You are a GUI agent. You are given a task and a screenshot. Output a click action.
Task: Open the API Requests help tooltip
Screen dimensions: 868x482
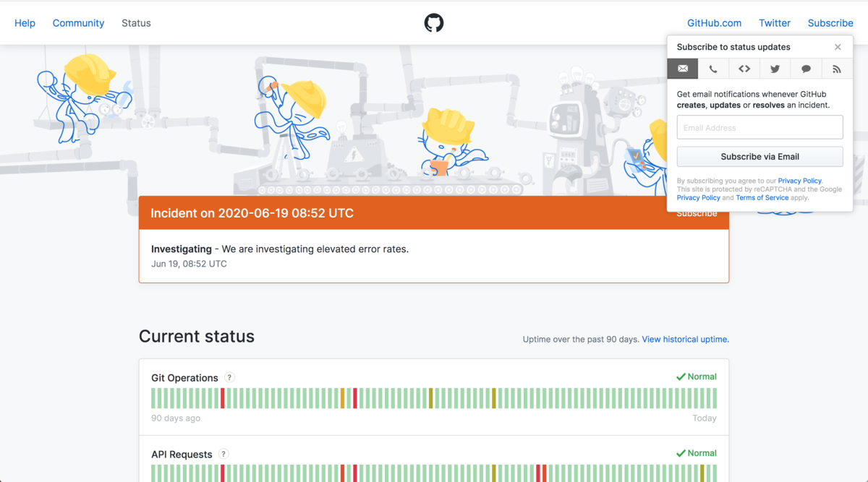tap(224, 454)
